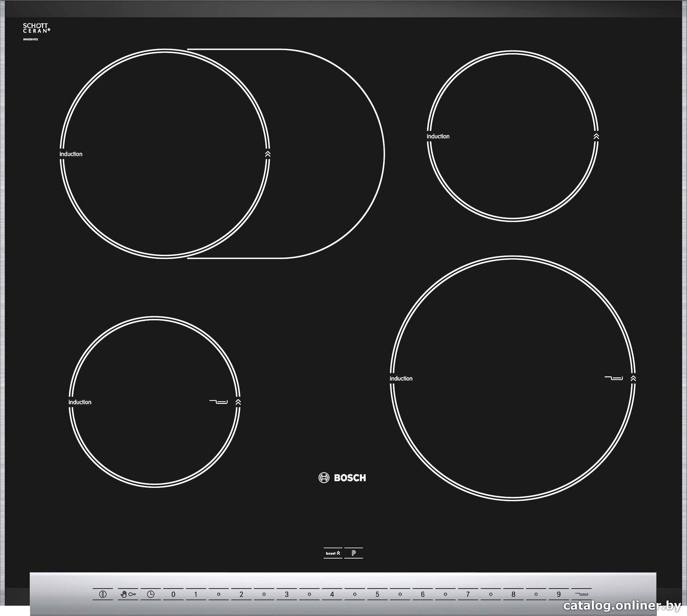
Task: Set power level 8
Action: pyautogui.click(x=513, y=594)
